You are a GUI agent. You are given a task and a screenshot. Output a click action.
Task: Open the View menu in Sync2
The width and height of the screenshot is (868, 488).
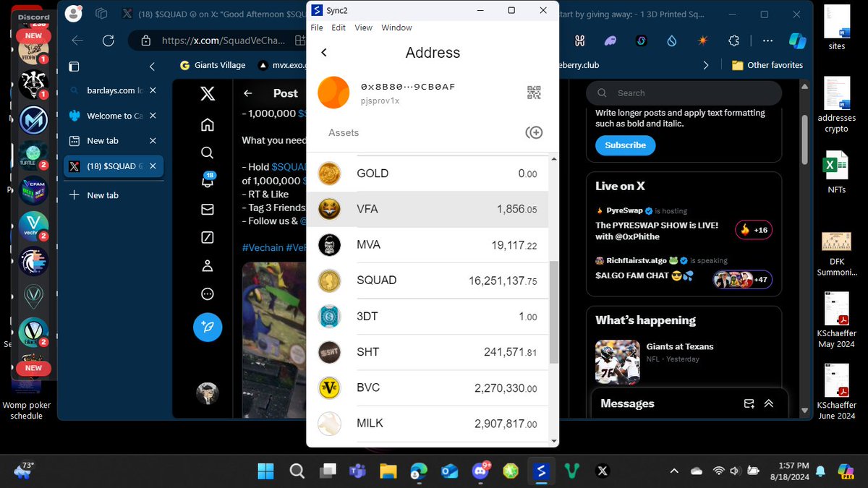[x=363, y=27]
